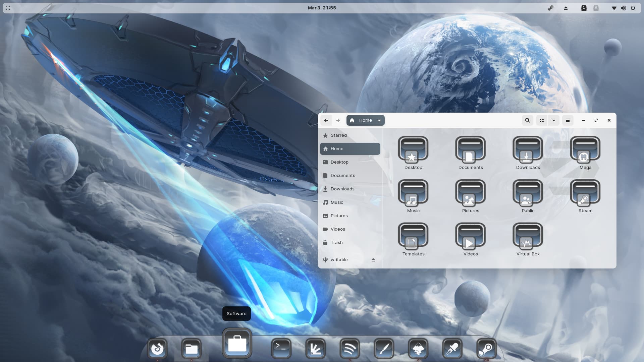
Task: Open the Files app in the dock
Action: [x=192, y=349]
